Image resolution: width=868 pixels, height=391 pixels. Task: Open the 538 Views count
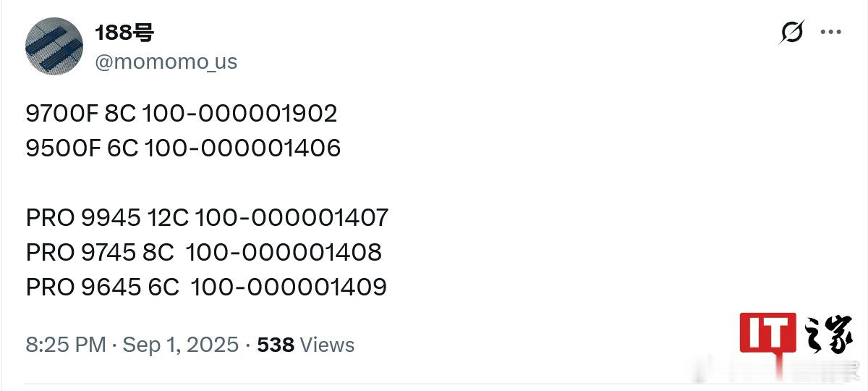(x=306, y=345)
